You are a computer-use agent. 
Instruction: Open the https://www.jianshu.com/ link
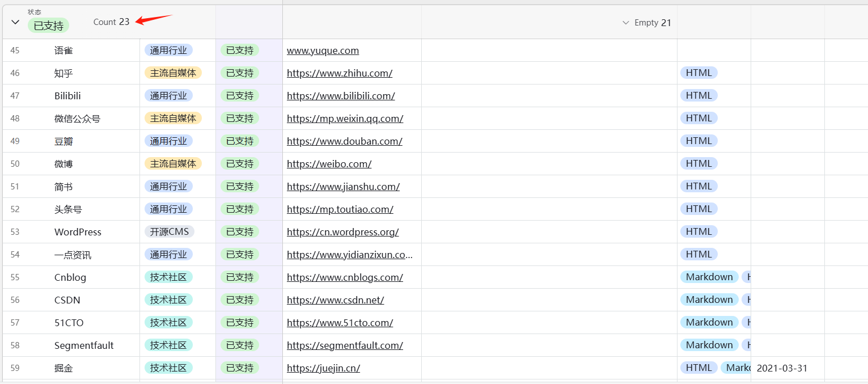point(343,187)
